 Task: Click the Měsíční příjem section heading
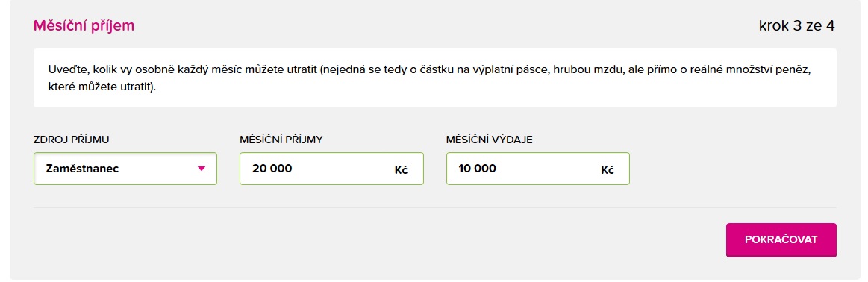(x=84, y=25)
